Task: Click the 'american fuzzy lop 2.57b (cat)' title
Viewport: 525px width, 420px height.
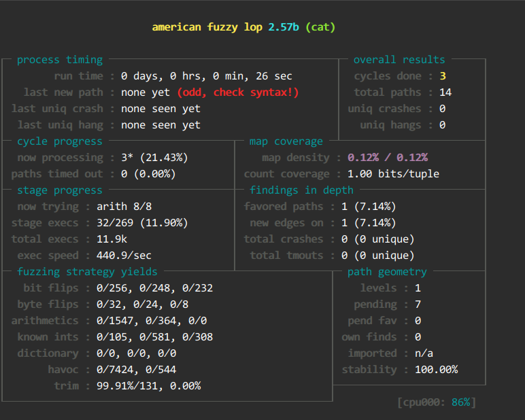Action: (243, 27)
